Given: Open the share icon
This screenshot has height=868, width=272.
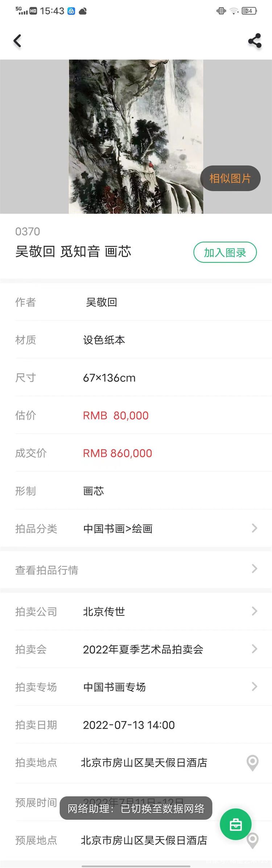Looking at the screenshot, I should [x=255, y=41].
